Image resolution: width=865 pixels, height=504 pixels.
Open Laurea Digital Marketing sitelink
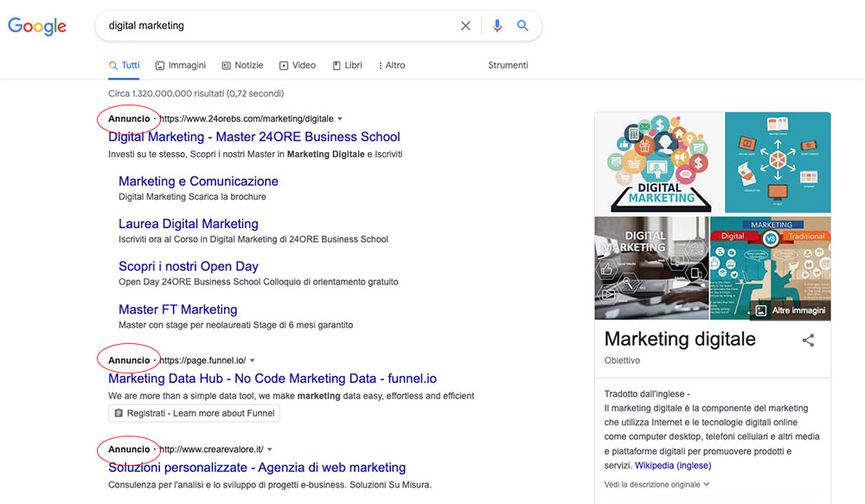coord(189,223)
